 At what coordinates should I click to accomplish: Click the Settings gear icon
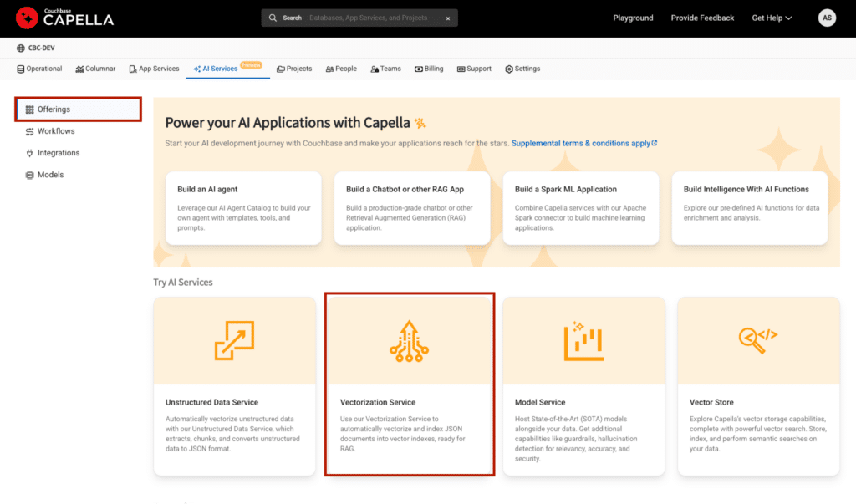coord(509,69)
